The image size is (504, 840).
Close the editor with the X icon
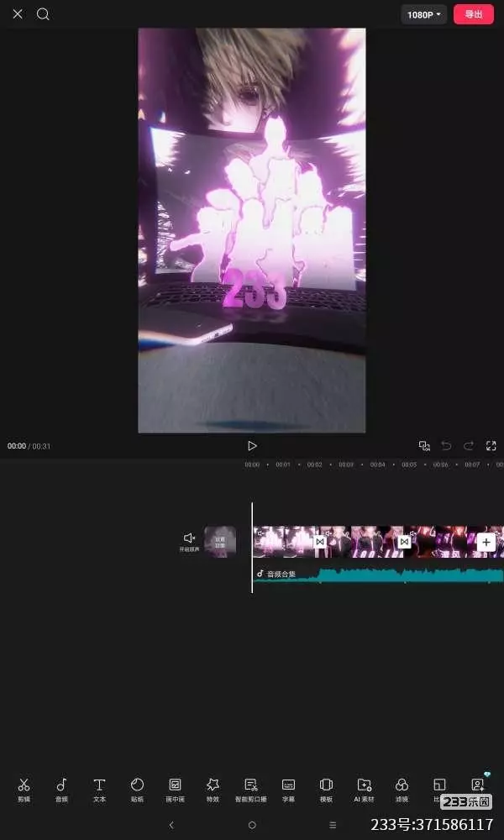(x=18, y=14)
